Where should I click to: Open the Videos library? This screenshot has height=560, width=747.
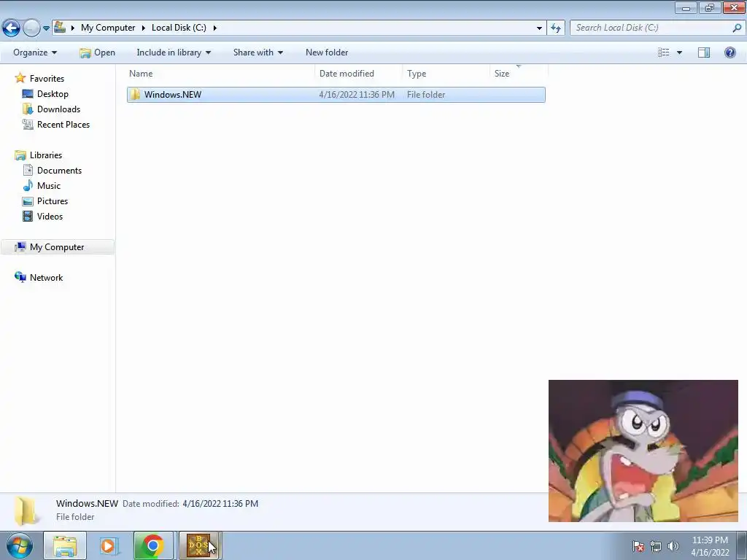tap(50, 216)
